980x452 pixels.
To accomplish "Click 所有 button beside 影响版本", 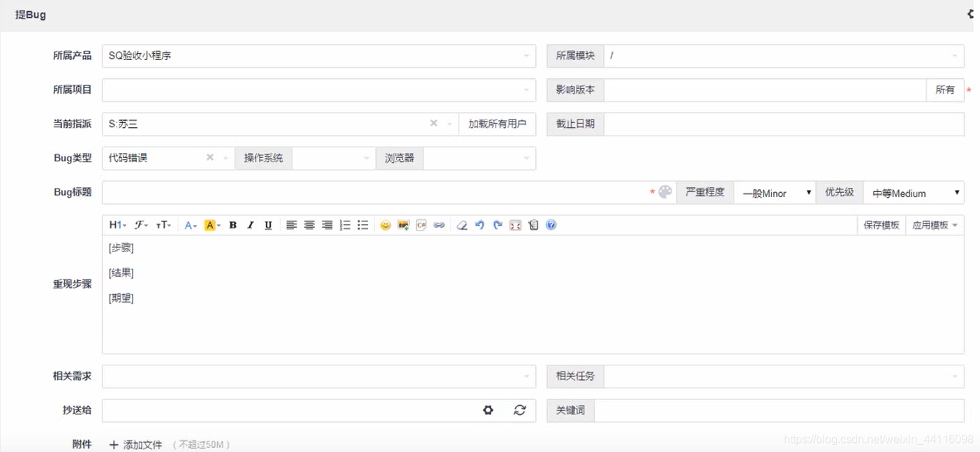I will click(945, 90).
